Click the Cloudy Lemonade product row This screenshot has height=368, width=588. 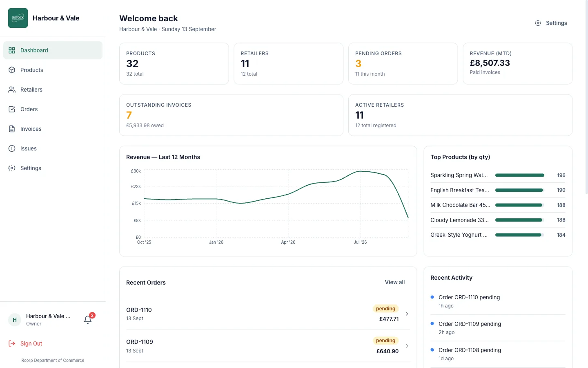pyautogui.click(x=498, y=220)
